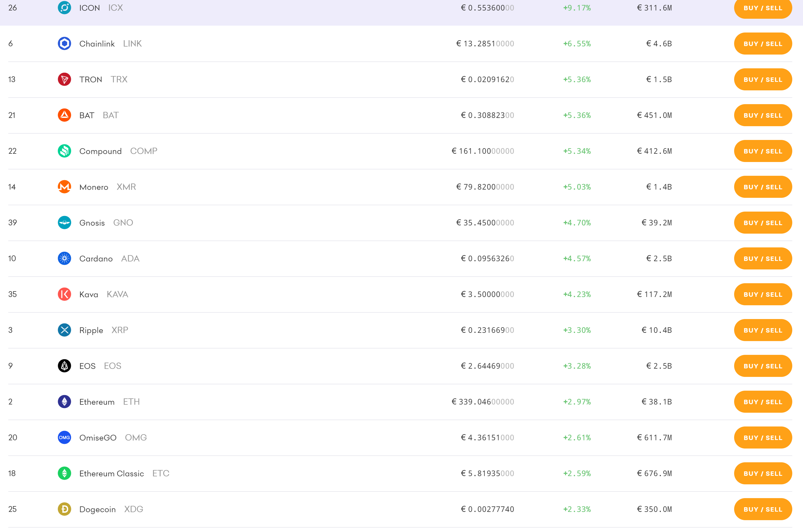Screen dimensions: 803x532
Task: Click rank number 26 for ICON
Action: click(x=13, y=8)
